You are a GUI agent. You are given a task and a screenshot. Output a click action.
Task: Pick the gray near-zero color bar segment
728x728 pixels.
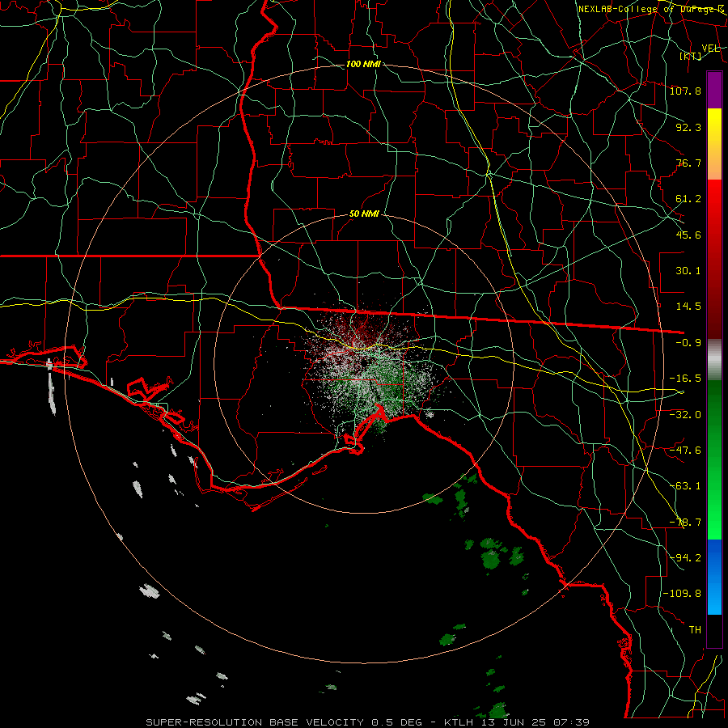click(714, 360)
